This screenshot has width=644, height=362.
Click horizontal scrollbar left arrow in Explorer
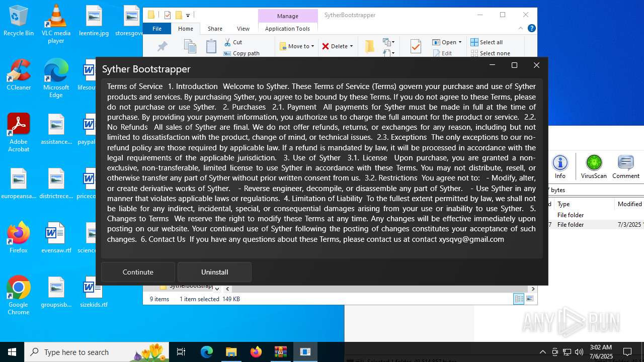[227, 289]
